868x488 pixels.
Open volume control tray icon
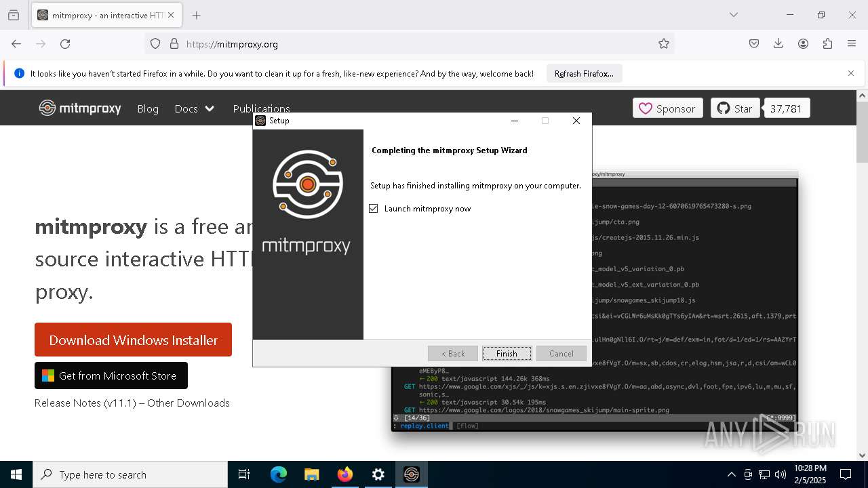click(781, 474)
